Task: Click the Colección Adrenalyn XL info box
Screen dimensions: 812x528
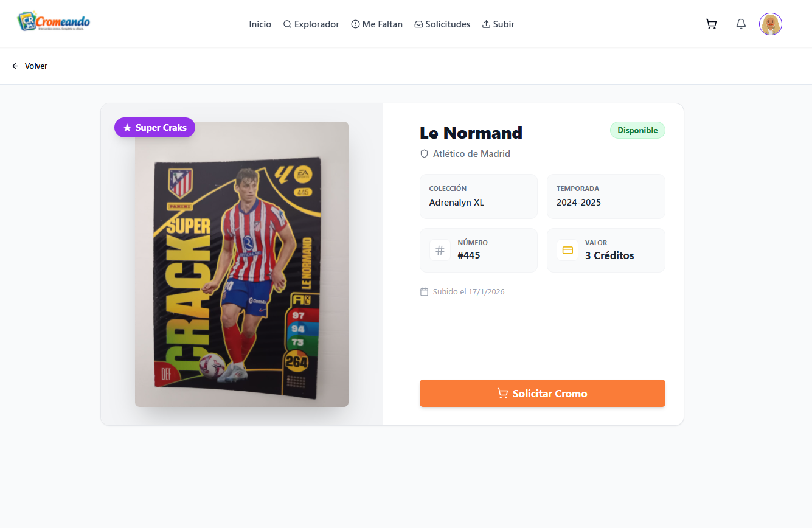Action: [478, 196]
